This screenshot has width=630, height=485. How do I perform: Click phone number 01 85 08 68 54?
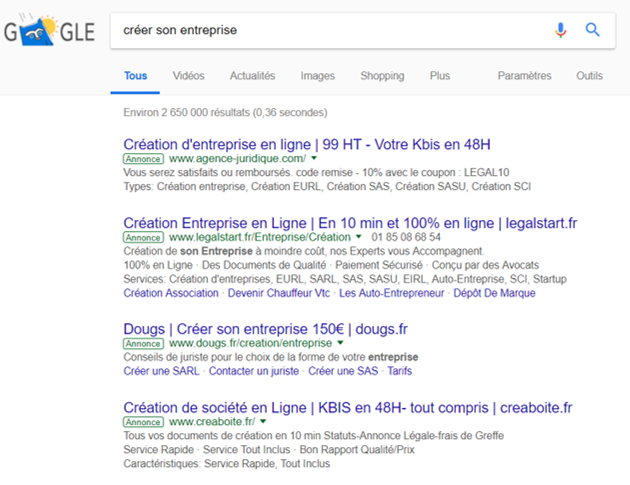click(x=406, y=237)
